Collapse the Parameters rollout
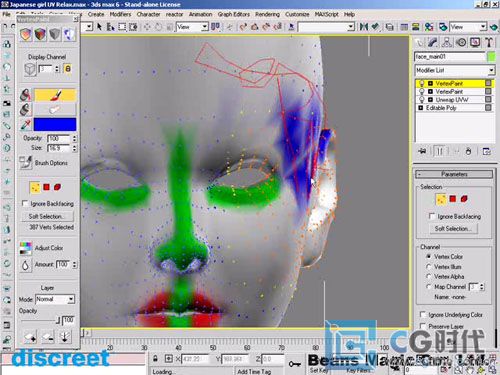 click(x=454, y=174)
